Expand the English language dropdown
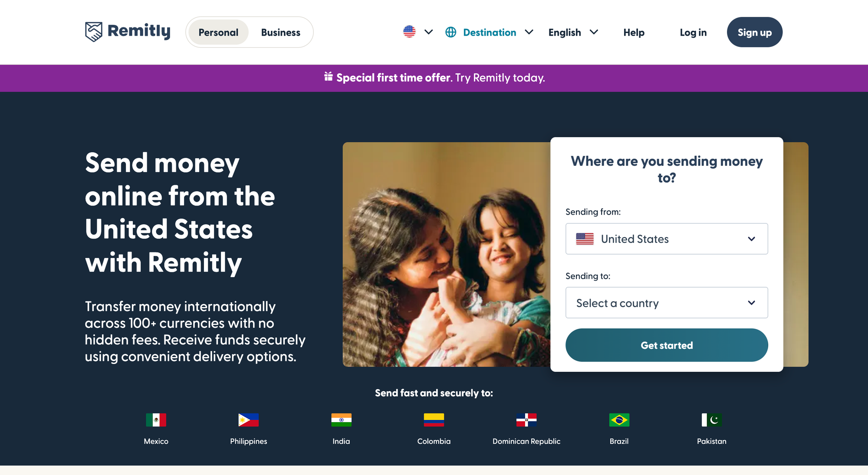Image resolution: width=868 pixels, height=475 pixels. tap(573, 32)
